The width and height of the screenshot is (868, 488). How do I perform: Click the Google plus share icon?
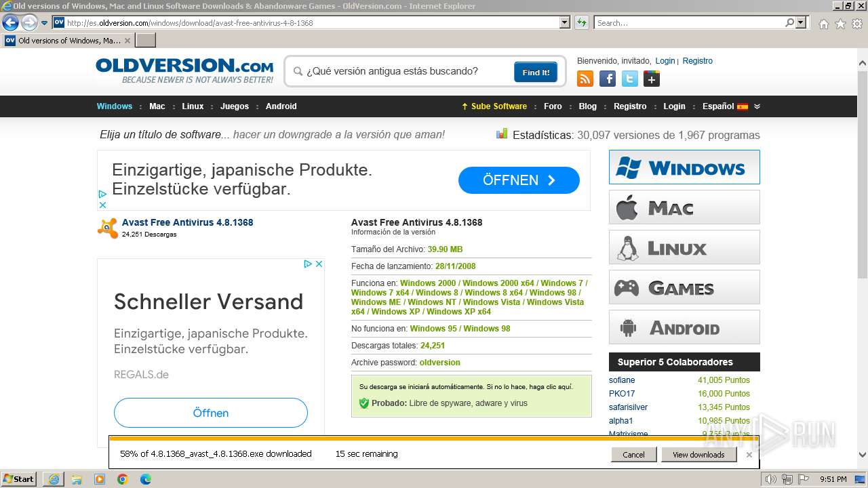(652, 79)
